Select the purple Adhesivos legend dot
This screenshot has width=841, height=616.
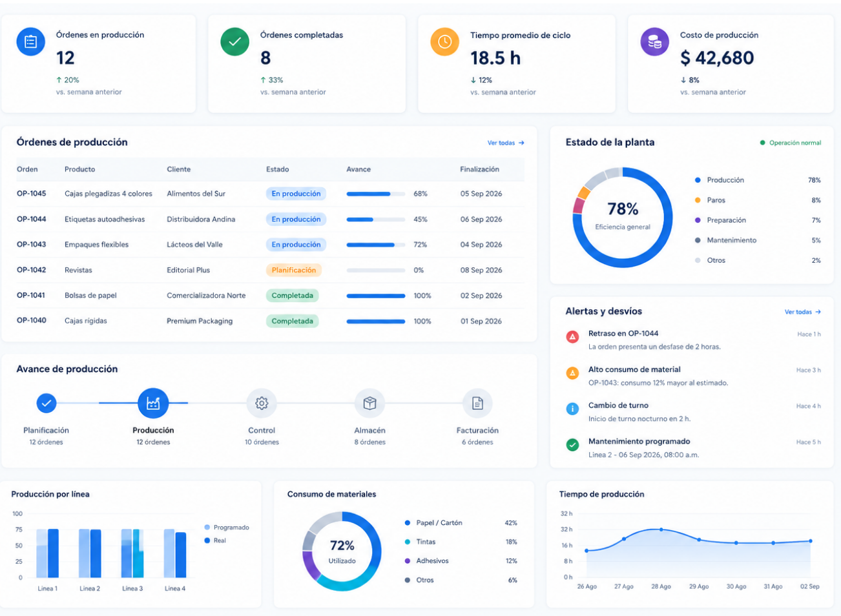pyautogui.click(x=408, y=561)
